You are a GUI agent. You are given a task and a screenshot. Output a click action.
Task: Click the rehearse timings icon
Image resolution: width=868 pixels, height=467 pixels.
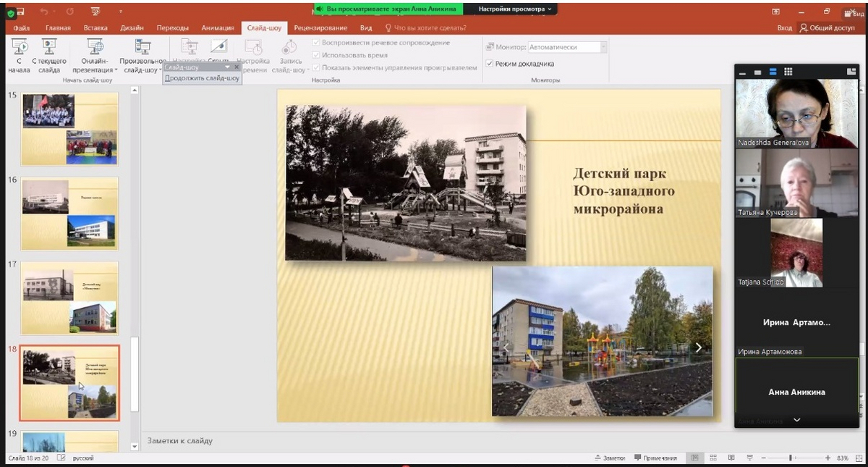click(253, 47)
